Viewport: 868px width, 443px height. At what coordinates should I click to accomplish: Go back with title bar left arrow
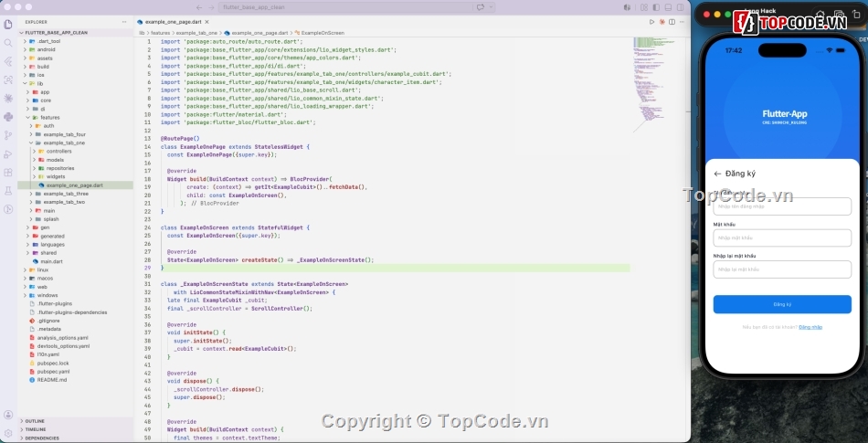(x=199, y=7)
